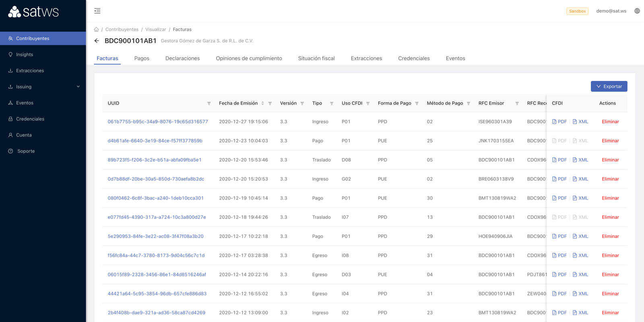
Task: Sort by Fecha de Emisión column
Action: (262, 103)
